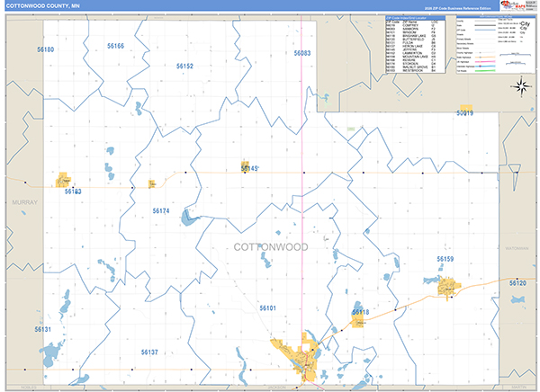Image resolution: width=540 pixels, height=392 pixels.
Task: Click the BINGHAM LAKE row in ZIP index
Action: [x=411, y=36]
